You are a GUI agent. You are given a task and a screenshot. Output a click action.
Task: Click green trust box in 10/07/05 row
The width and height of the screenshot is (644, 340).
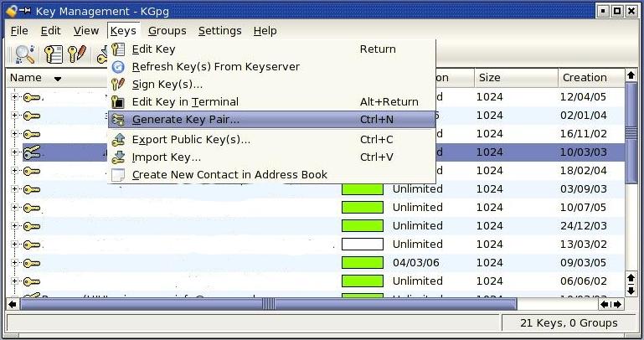363,208
